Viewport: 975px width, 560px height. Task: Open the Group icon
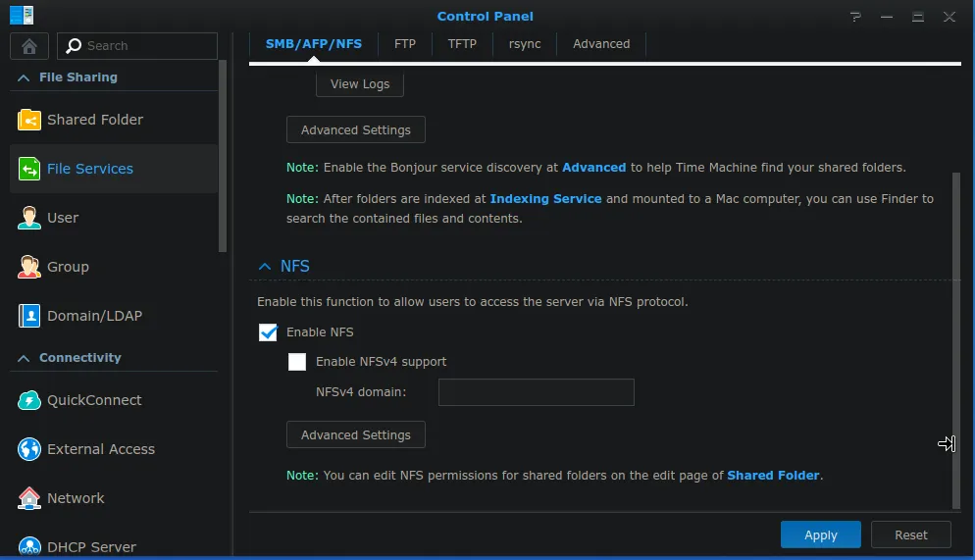[29, 267]
